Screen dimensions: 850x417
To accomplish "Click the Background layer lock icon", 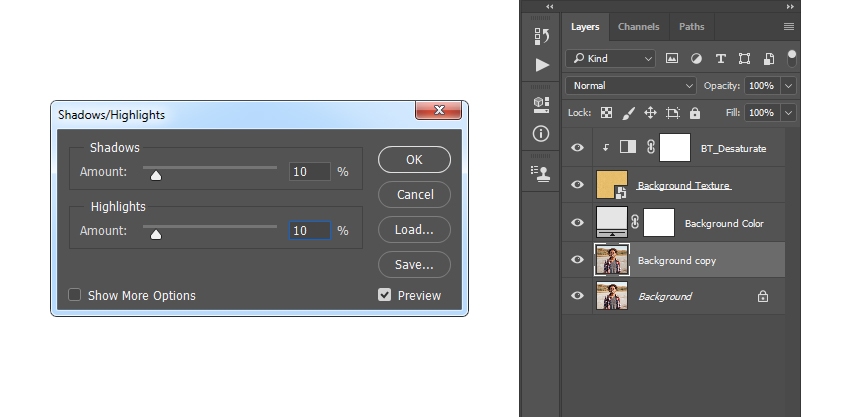I will coord(763,296).
